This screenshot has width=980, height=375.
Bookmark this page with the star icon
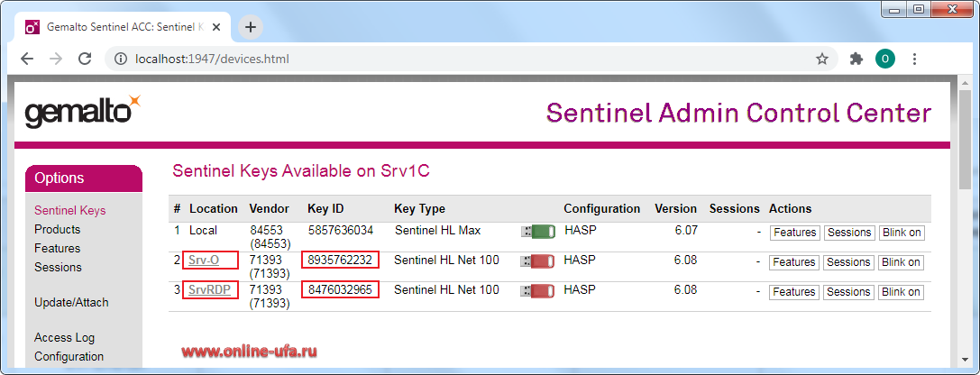[822, 59]
